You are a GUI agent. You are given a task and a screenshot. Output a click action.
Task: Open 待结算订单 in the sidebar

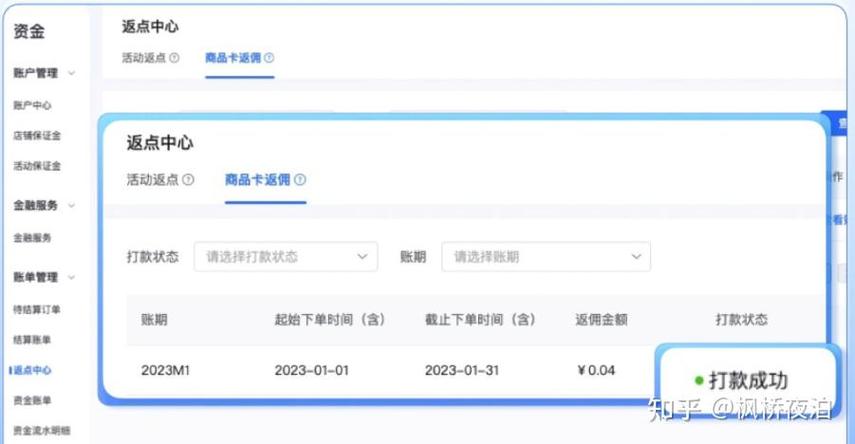37,310
